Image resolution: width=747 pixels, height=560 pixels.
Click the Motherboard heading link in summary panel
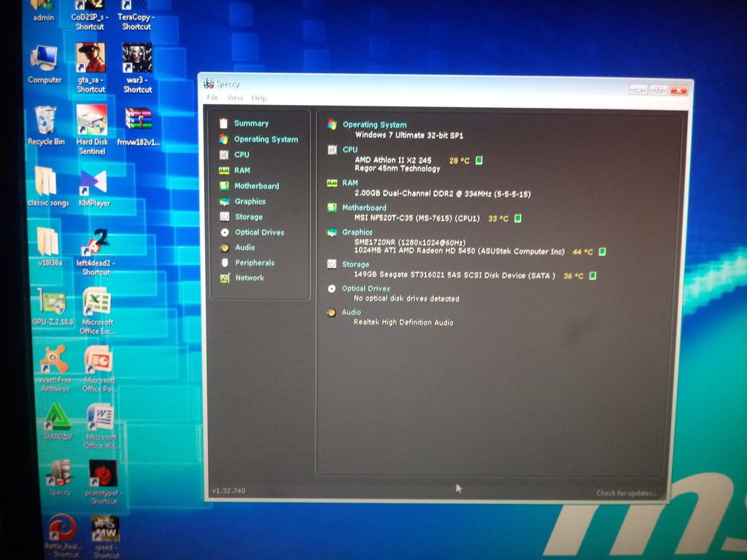(365, 208)
